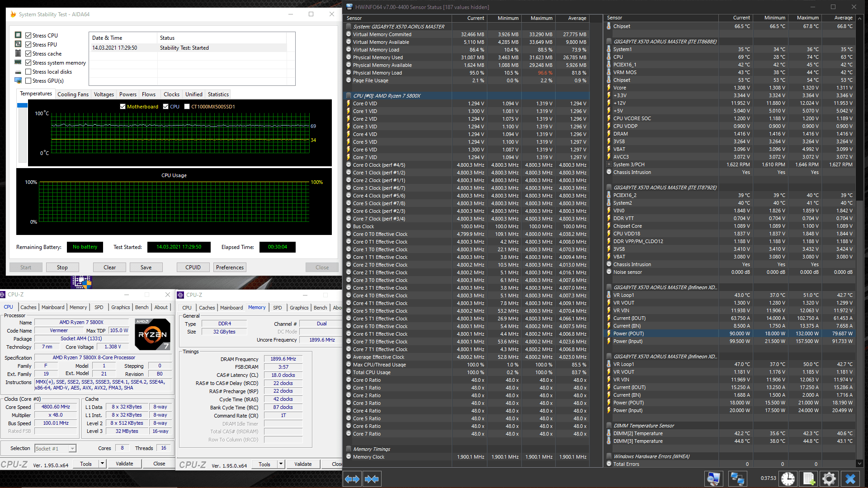The height and width of the screenshot is (488, 868).
Task: Open SPD tab in right CPU-Z
Action: coord(278,308)
